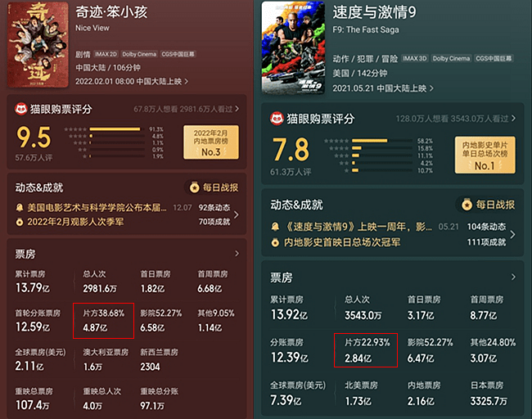Open the 奇迹·笨小孩 movie poster
532x419 pixels.
[x=38, y=44]
